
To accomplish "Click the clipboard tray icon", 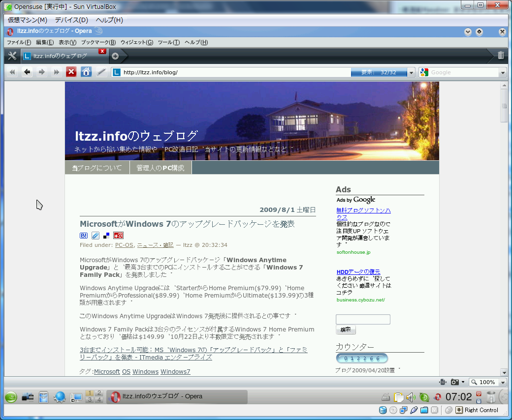I will pos(398,397).
